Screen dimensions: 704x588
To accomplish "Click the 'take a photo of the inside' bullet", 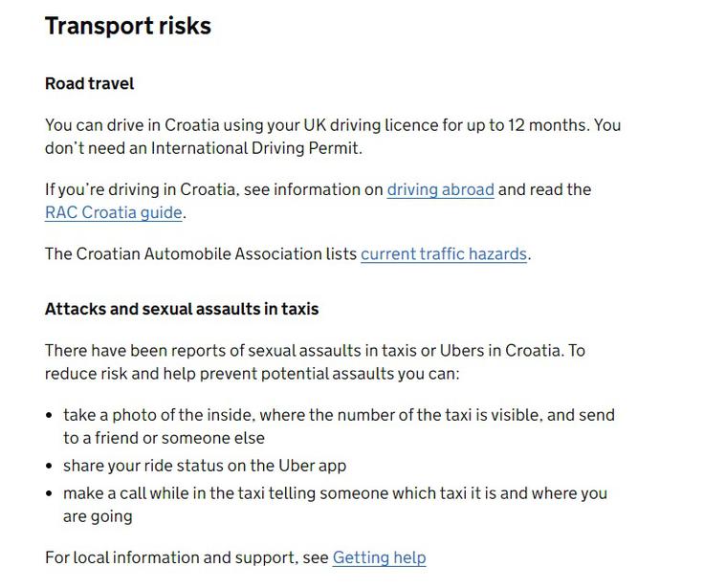I will point(339,426).
